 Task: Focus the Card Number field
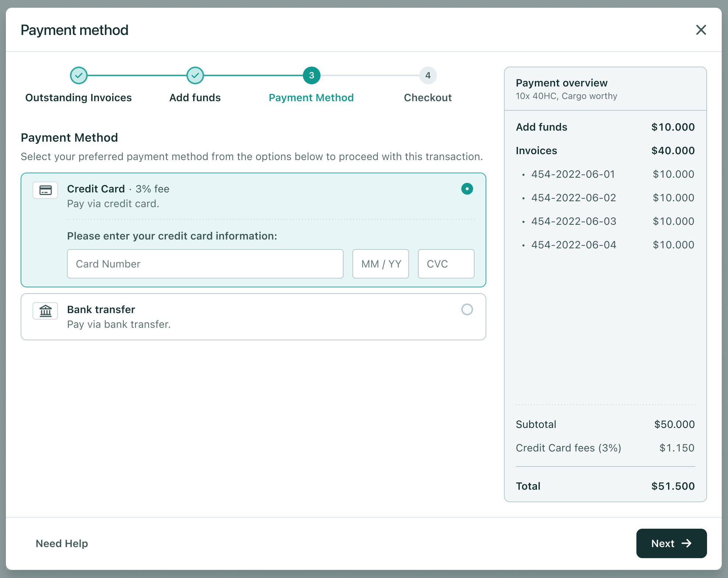205,264
